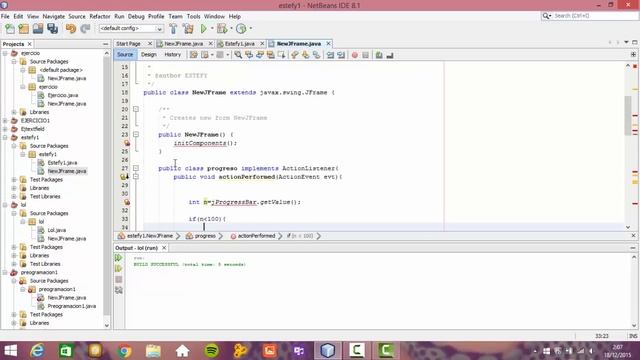
Task: Click the Save All toolbar icon
Action: tap(52, 29)
